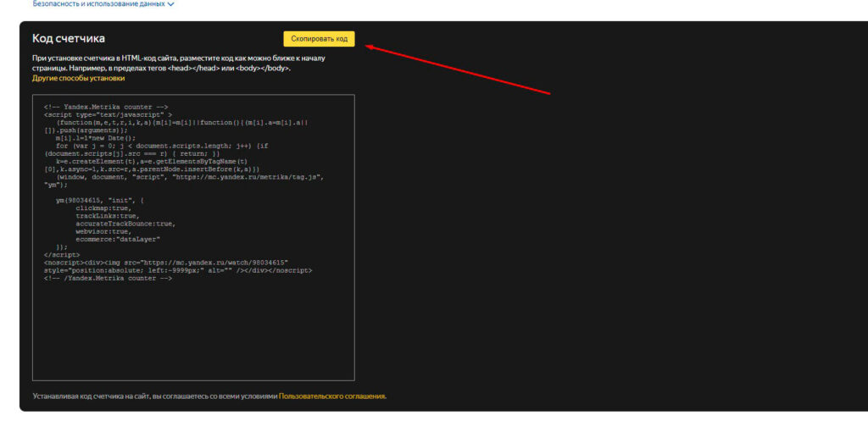Open the Безопасность и использование данных section label
Viewport: 868px width, 432px height.
pyautogui.click(x=98, y=4)
